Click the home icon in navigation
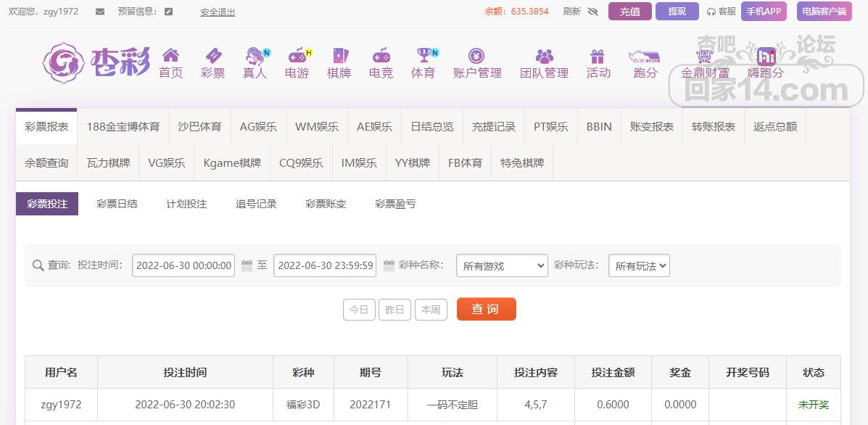 click(170, 56)
